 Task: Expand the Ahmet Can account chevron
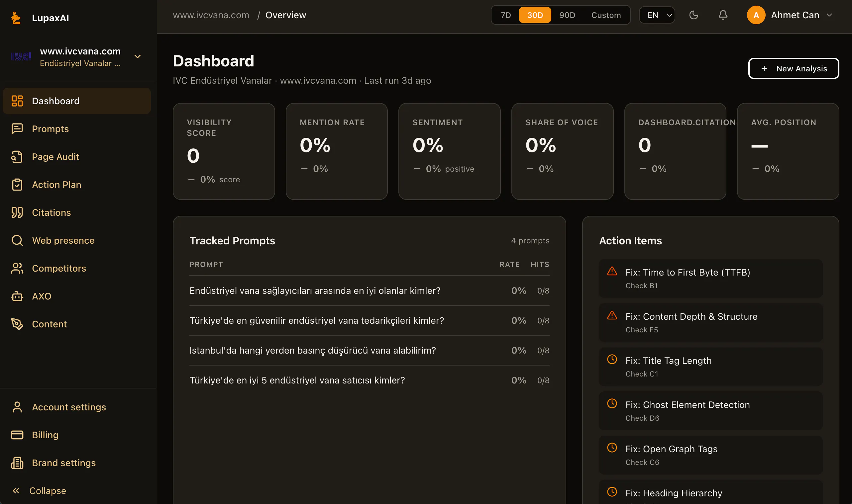829,15
